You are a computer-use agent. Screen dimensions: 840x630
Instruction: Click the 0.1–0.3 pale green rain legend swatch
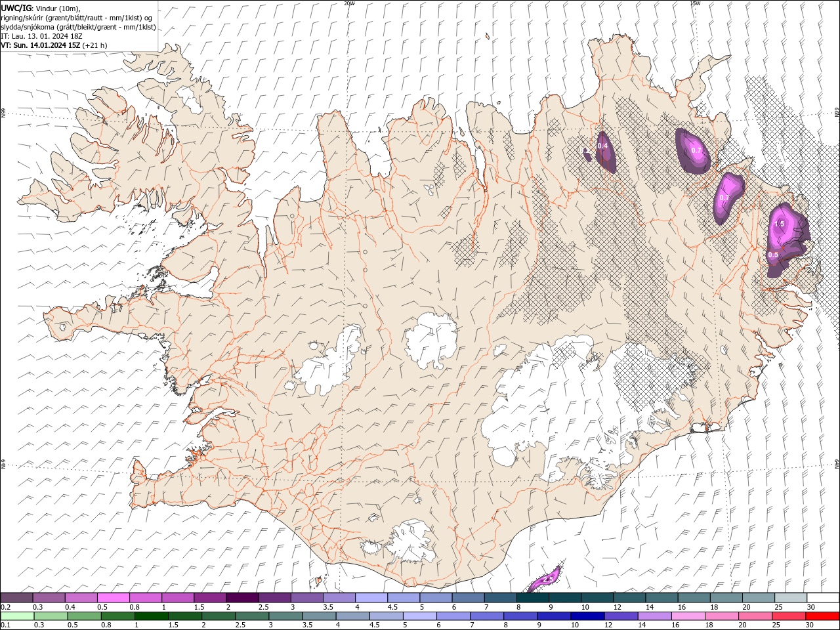[18, 616]
